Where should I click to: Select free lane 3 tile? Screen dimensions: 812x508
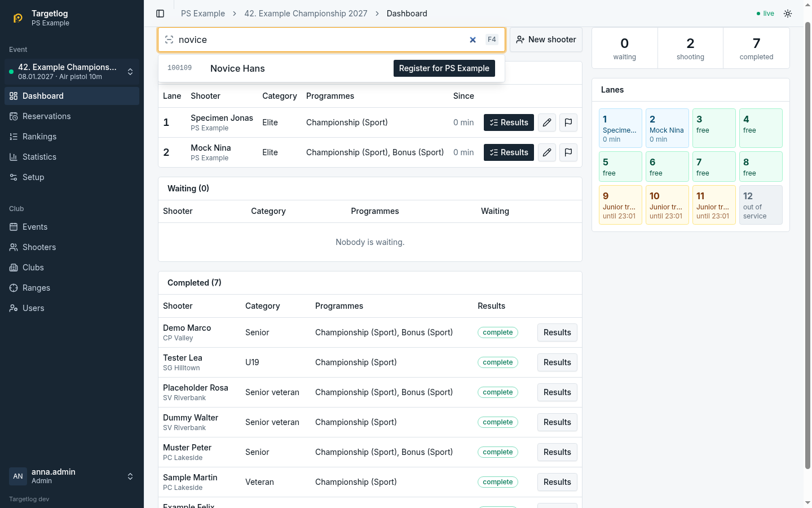[714, 128]
